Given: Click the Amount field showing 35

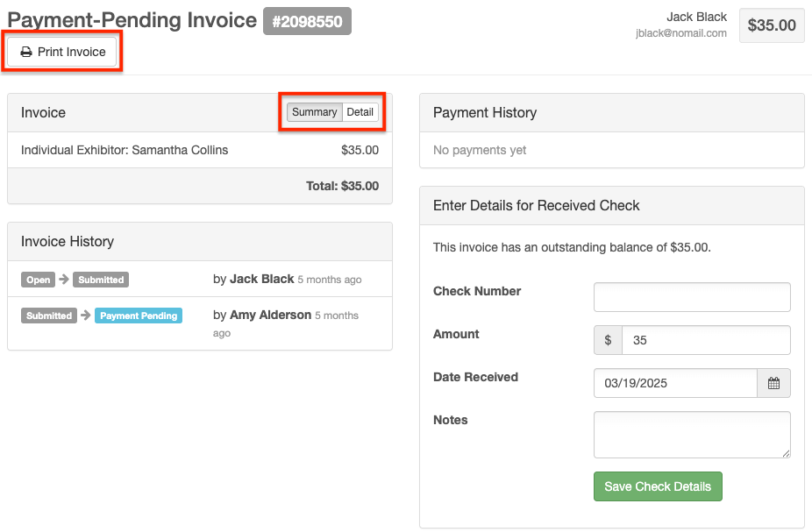Looking at the screenshot, I should point(706,340).
